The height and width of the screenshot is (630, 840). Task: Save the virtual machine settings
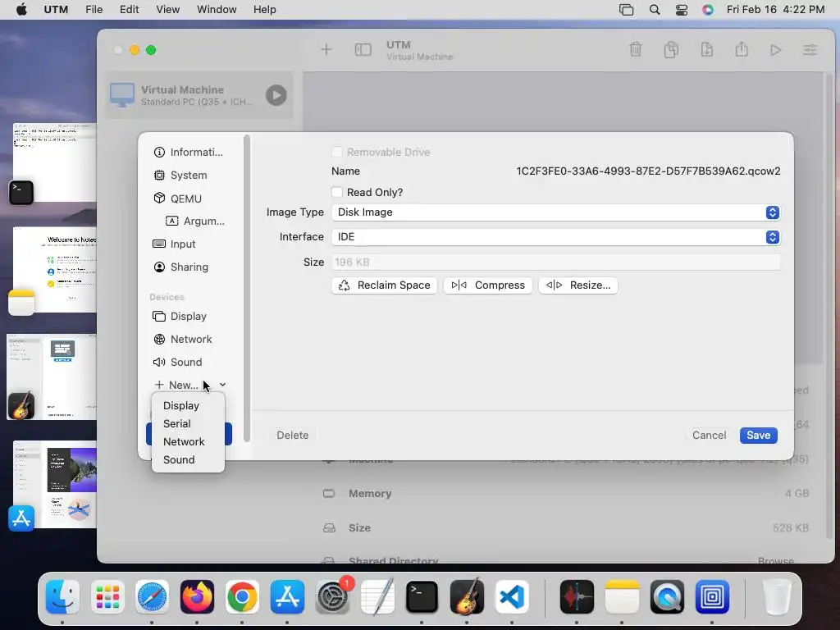(758, 435)
